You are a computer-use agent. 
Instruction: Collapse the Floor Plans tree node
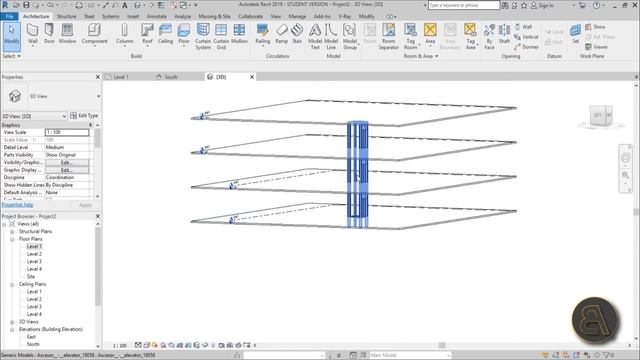pos(12,239)
